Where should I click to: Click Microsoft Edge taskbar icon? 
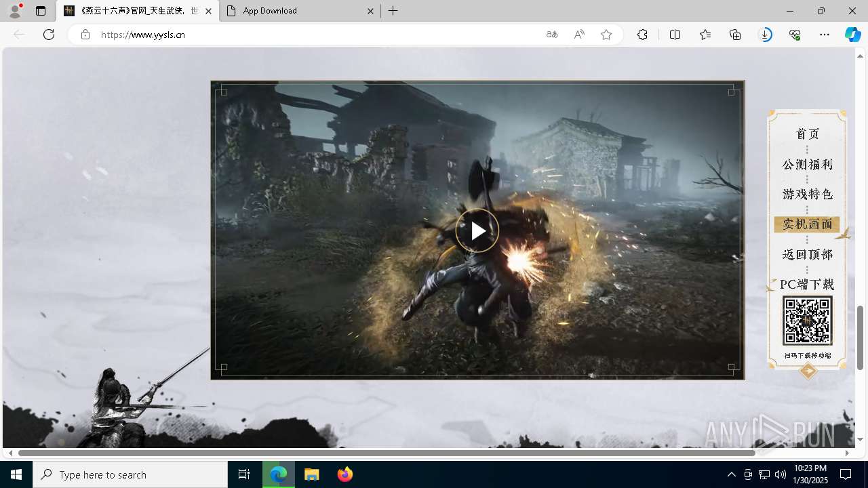coord(279,474)
